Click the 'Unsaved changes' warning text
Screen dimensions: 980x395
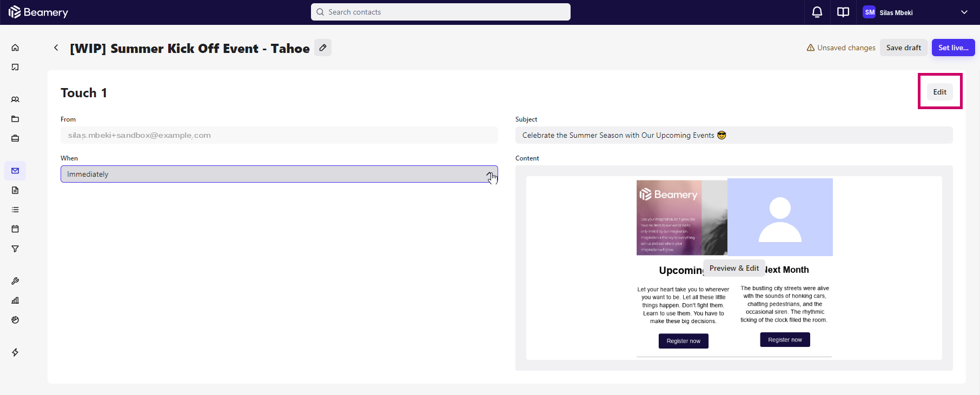point(846,48)
